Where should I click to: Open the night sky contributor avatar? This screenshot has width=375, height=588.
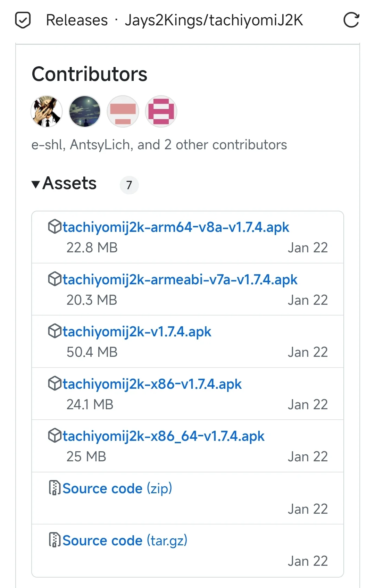(x=85, y=111)
